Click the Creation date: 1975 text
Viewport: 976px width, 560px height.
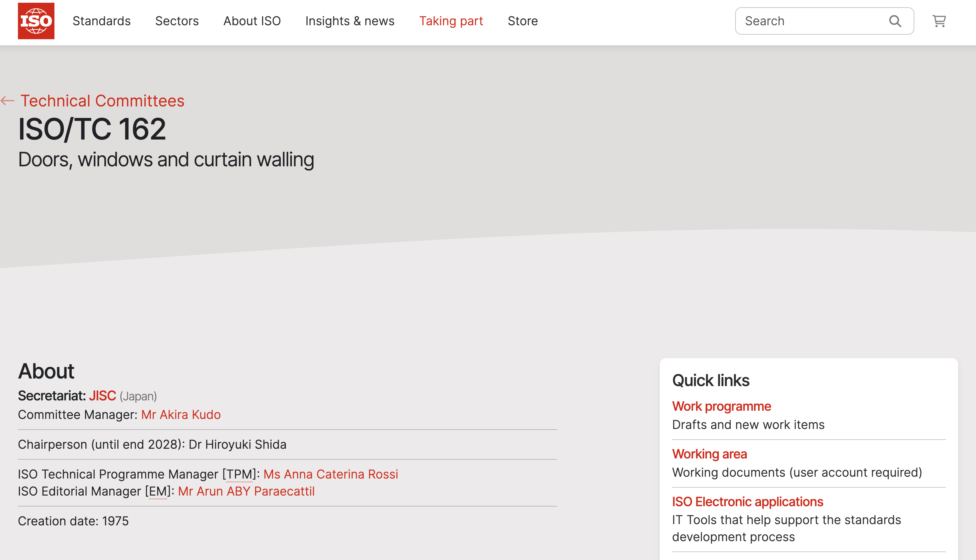(74, 521)
